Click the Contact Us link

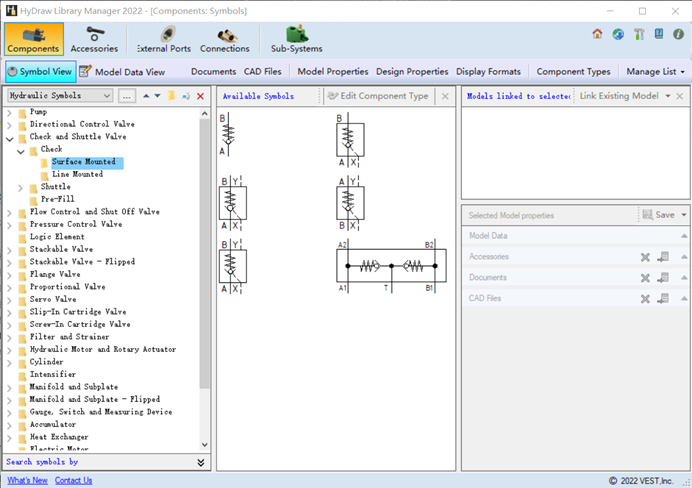click(73, 481)
